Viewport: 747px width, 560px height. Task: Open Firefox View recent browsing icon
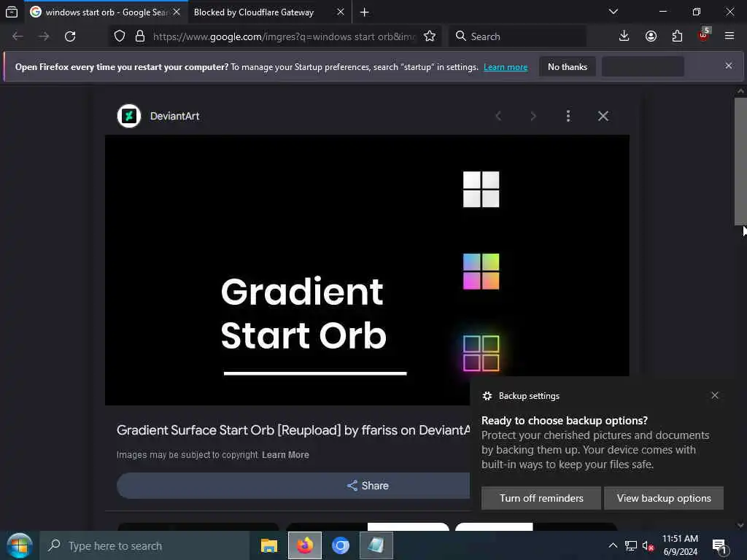12,12
